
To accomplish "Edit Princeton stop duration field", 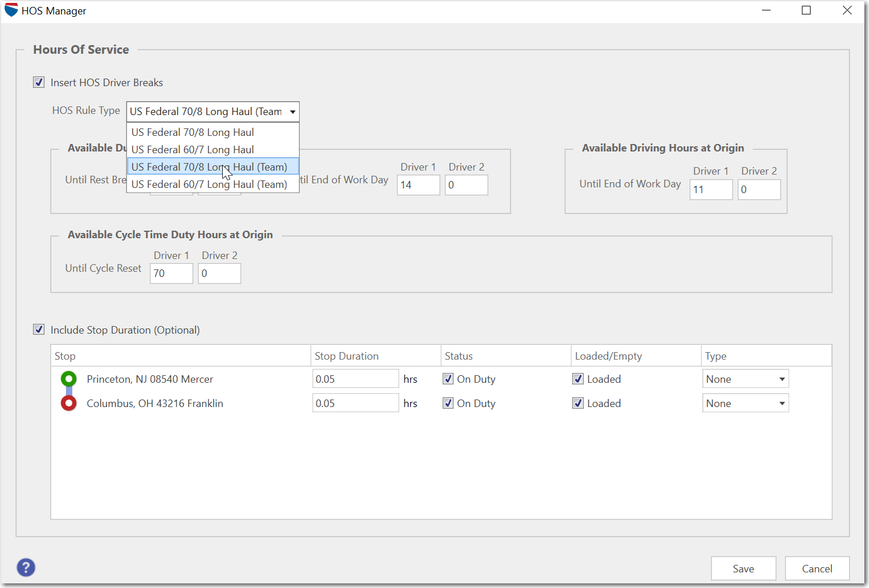I will point(355,379).
